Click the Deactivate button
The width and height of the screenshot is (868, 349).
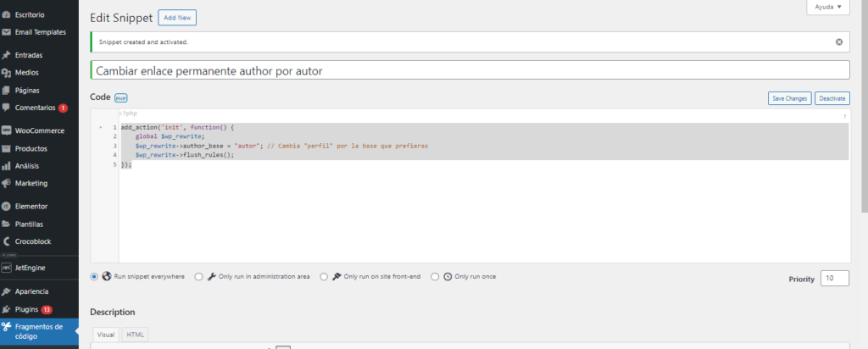[x=832, y=98]
